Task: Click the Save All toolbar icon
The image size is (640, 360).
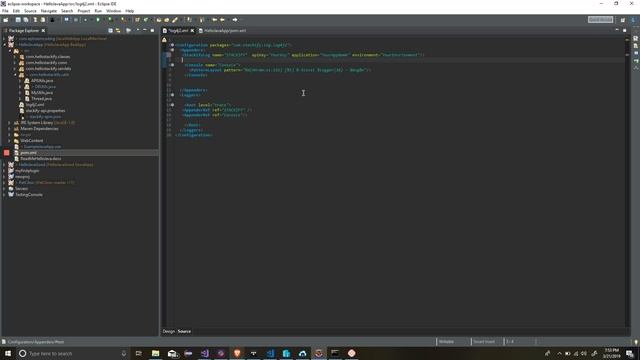Action: coord(26,20)
